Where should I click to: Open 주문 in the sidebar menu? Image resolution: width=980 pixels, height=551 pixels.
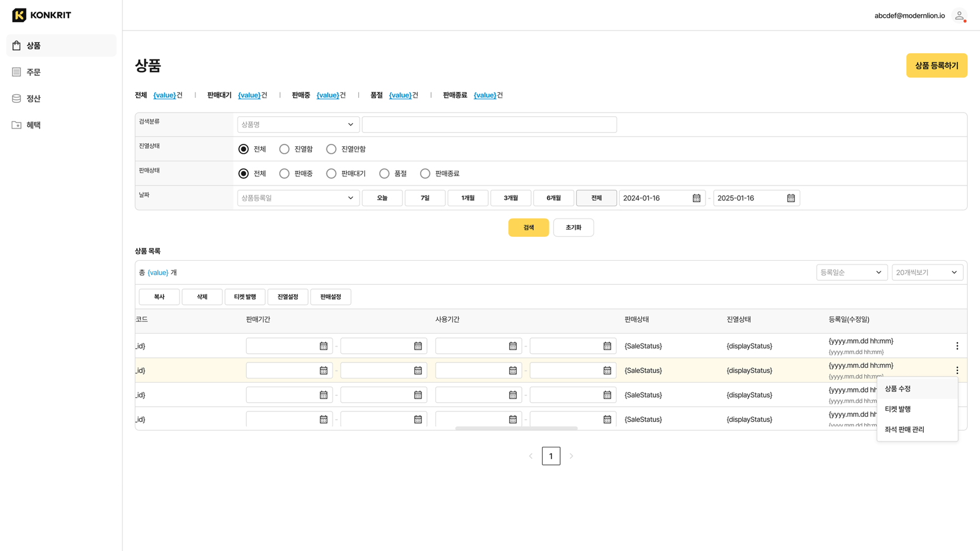[61, 72]
